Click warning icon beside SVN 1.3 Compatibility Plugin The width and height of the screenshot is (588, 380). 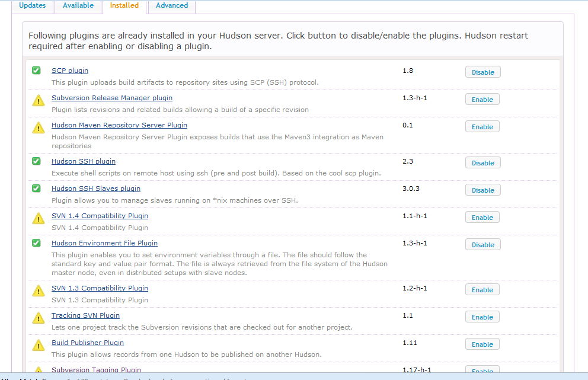(39, 291)
